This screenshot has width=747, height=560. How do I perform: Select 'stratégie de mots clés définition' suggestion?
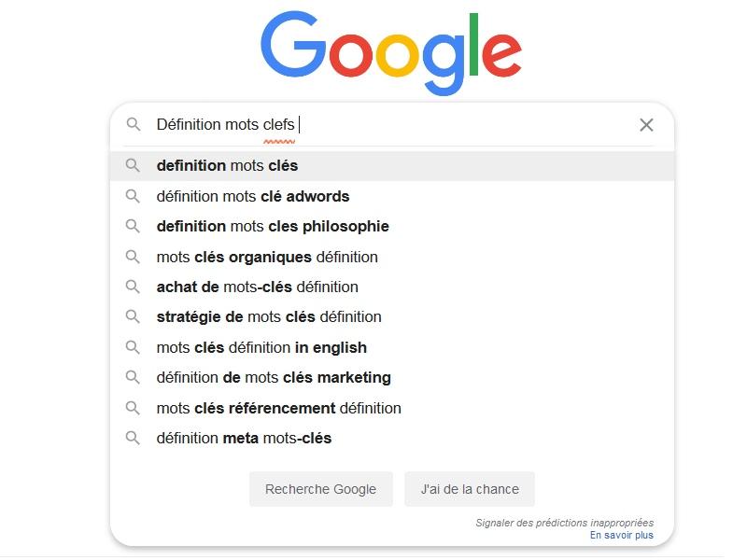pos(392,317)
